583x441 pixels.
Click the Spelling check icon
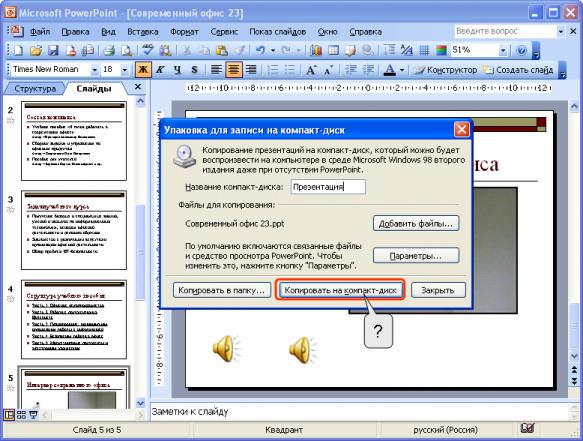[x=148, y=50]
